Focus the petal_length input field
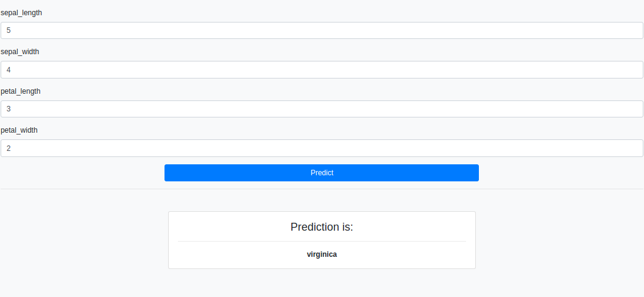644x297 pixels. pos(322,109)
